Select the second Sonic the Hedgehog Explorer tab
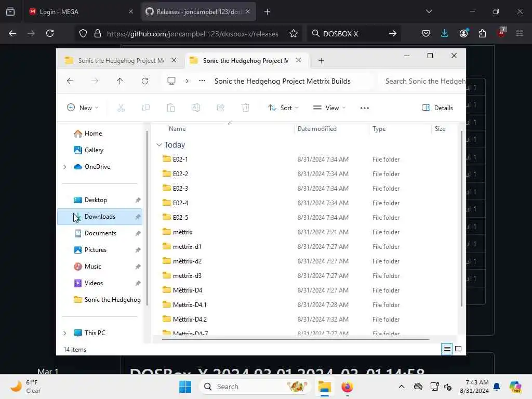 tap(246, 60)
